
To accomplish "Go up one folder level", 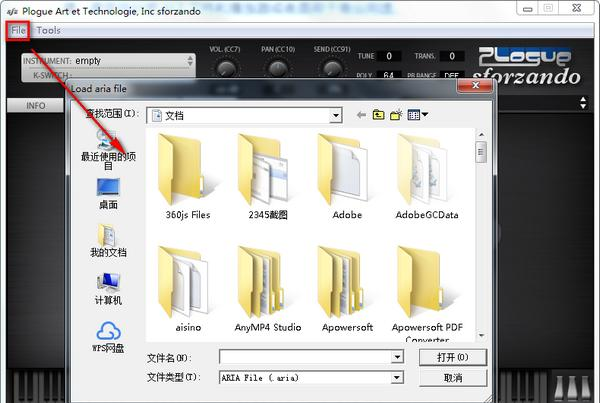I will click(x=378, y=115).
